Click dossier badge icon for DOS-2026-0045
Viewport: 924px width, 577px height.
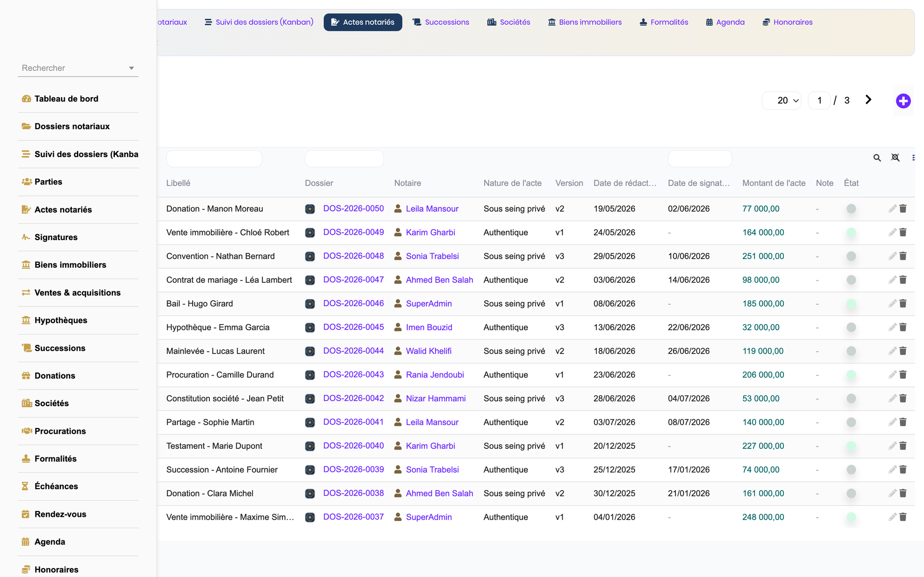pos(310,327)
